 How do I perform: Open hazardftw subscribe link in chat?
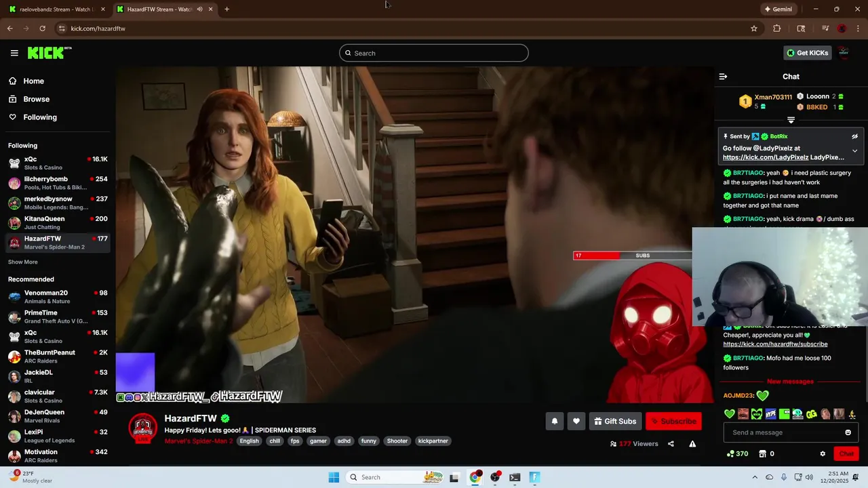click(775, 344)
